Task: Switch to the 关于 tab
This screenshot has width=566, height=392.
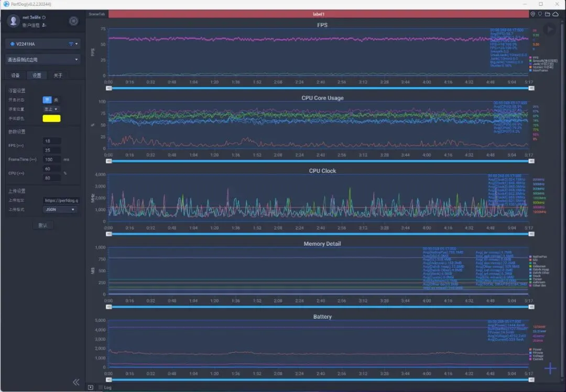Action: point(58,75)
